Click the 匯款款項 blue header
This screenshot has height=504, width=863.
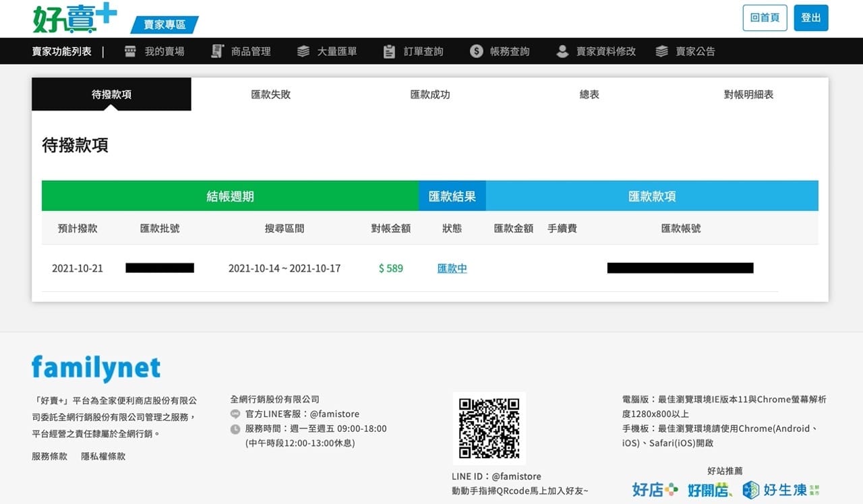coord(652,196)
